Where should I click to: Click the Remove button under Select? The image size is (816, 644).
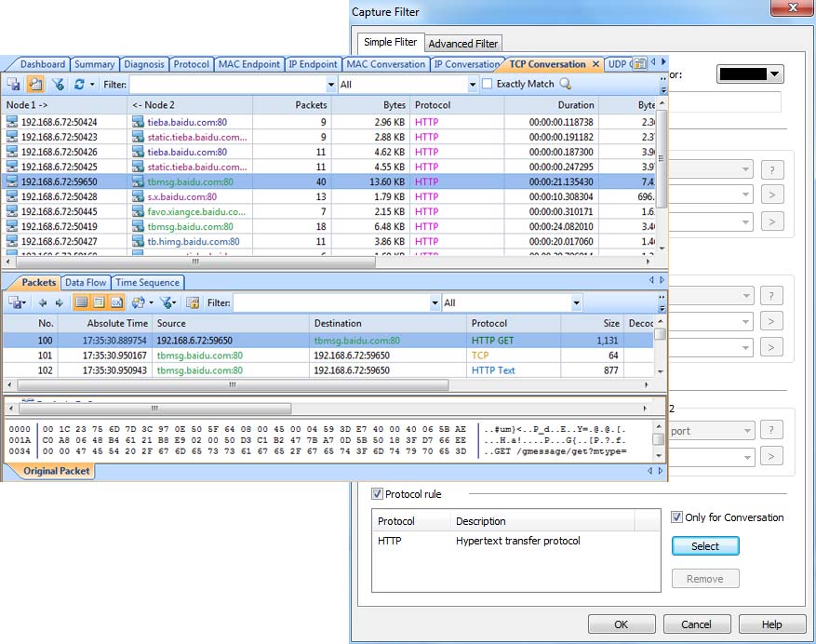tap(705, 579)
